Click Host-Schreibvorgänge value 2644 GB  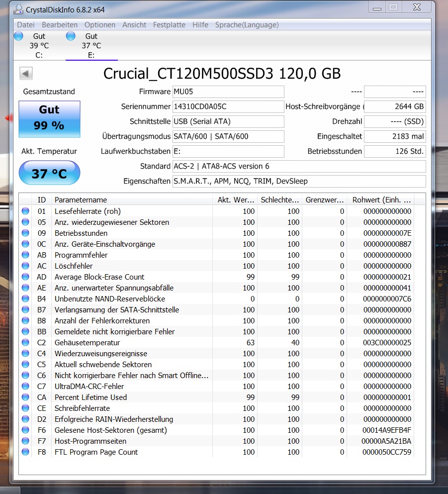(395, 106)
